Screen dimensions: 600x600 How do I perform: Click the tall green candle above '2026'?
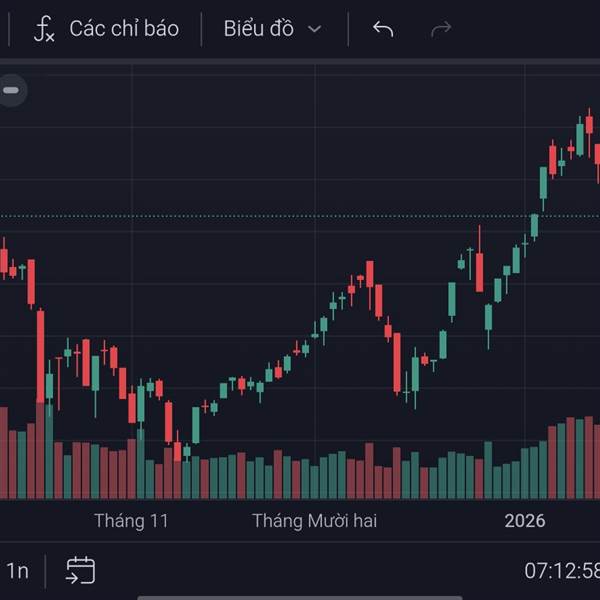[543, 184]
